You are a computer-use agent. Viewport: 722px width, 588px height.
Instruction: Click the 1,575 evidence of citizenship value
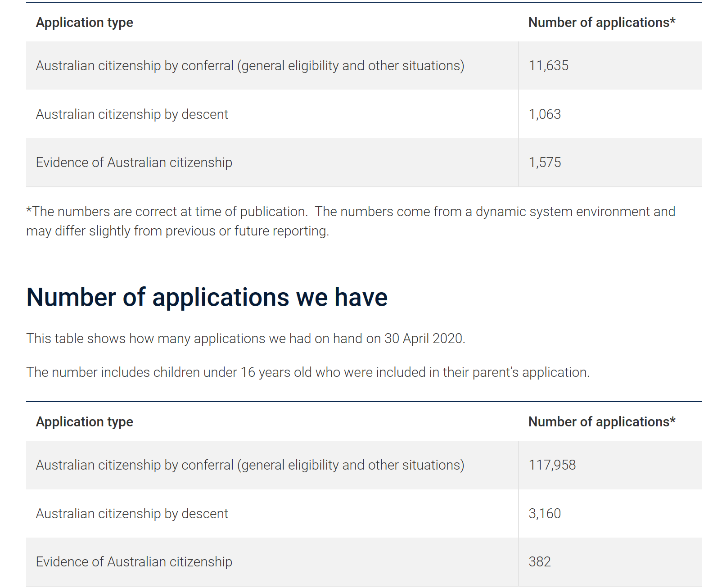(x=545, y=163)
